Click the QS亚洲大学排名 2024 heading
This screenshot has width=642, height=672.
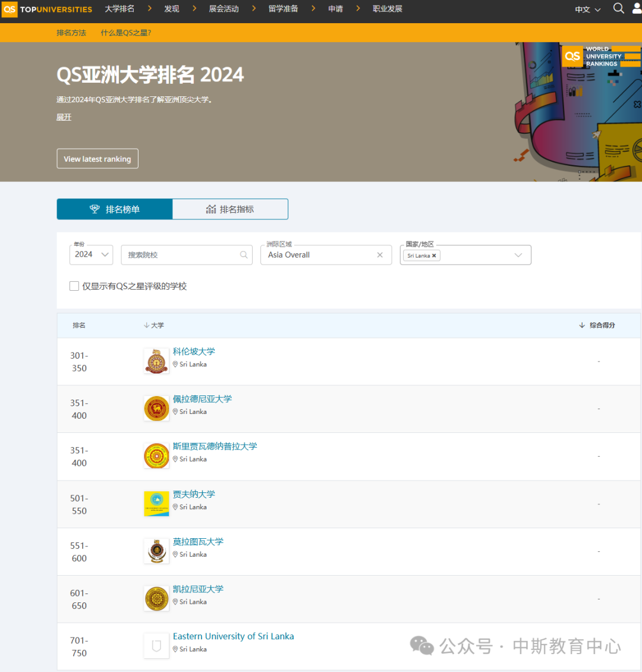[x=150, y=75]
